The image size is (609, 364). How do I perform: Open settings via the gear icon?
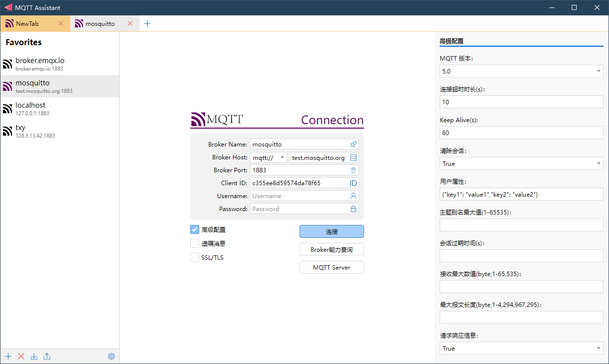111,356
